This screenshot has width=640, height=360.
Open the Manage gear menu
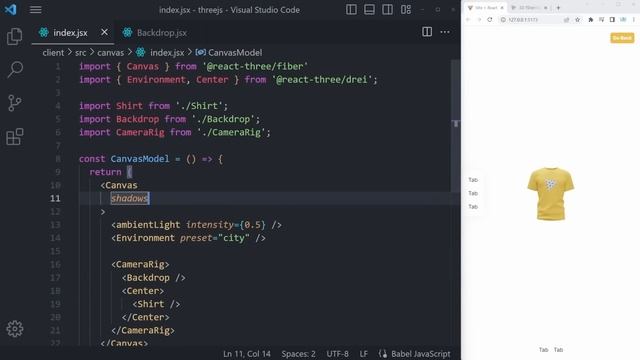pyautogui.click(x=15, y=329)
